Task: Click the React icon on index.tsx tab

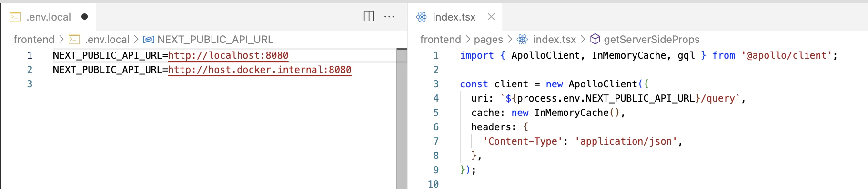Action: pos(422,17)
